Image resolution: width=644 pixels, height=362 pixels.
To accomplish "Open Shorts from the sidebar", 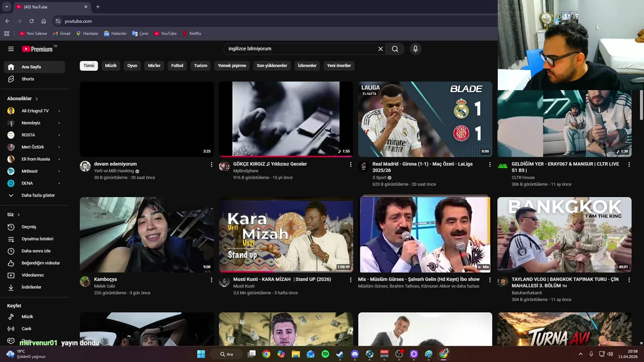I will [x=34, y=79].
